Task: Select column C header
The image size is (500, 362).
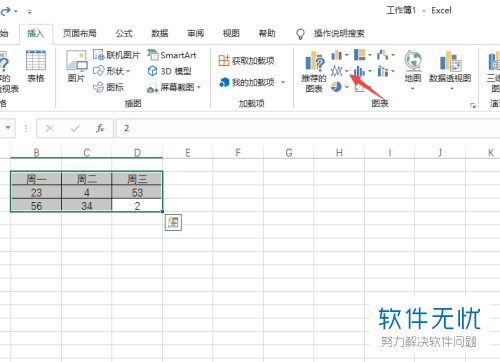Action: pos(87,153)
